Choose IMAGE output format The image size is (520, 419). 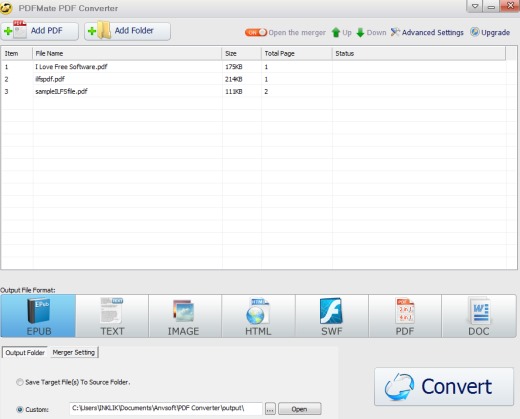[x=185, y=316]
